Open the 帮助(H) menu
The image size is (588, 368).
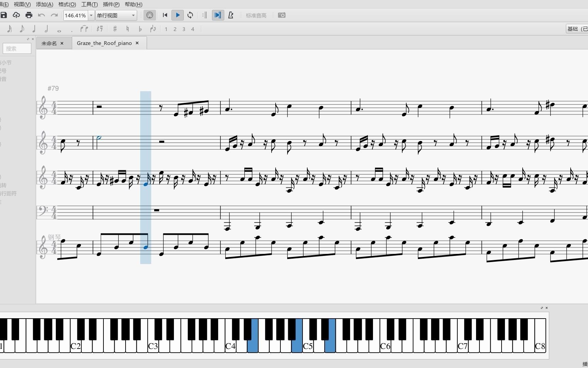pyautogui.click(x=134, y=4)
